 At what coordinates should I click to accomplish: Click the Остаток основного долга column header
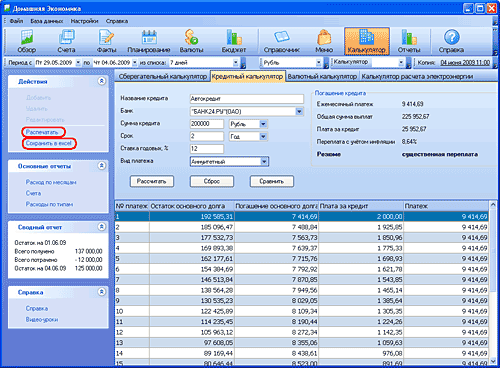click(192, 206)
